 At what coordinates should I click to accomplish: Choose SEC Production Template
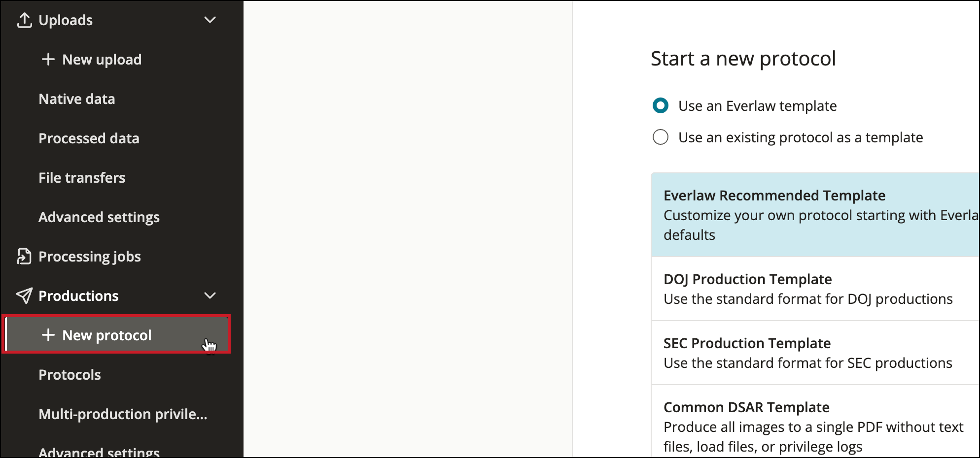[x=815, y=353]
